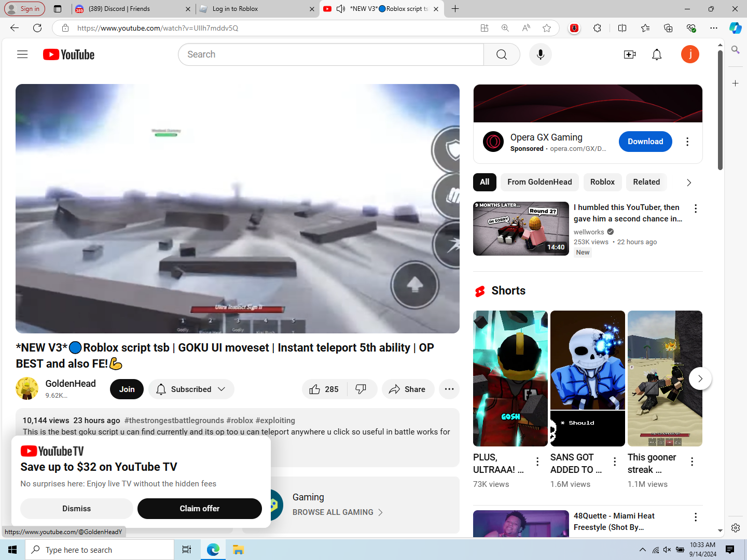Download Opera GX Gaming ad
Image resolution: width=747 pixels, height=560 pixels.
pos(645,142)
